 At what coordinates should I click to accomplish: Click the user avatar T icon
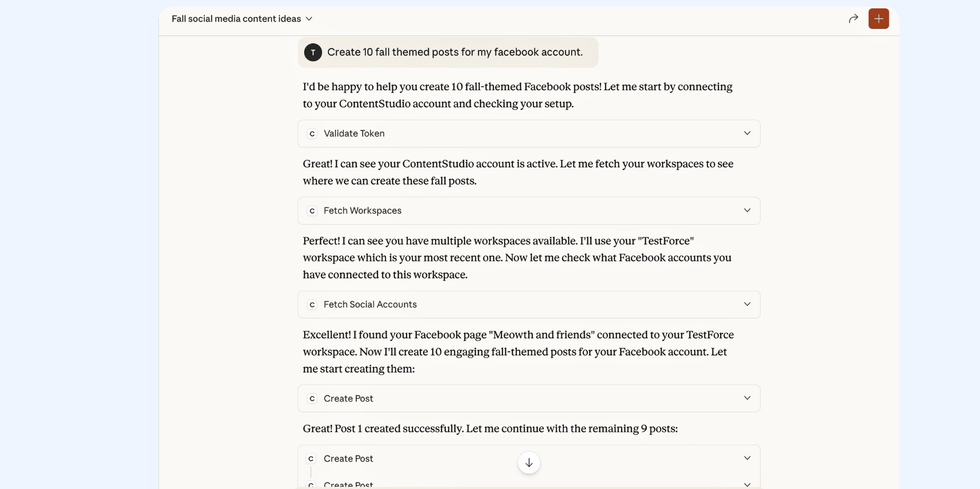(x=313, y=52)
